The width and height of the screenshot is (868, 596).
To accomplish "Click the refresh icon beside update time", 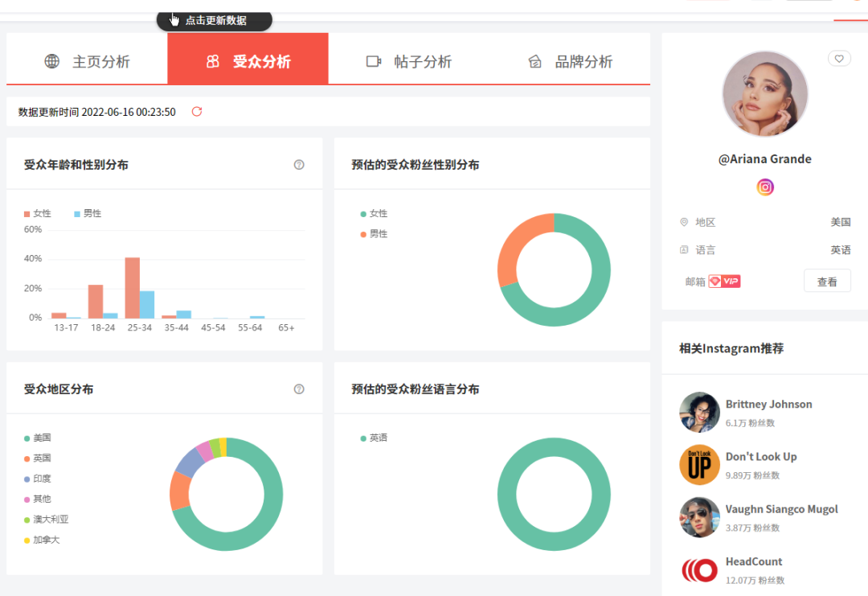I will 197,111.
